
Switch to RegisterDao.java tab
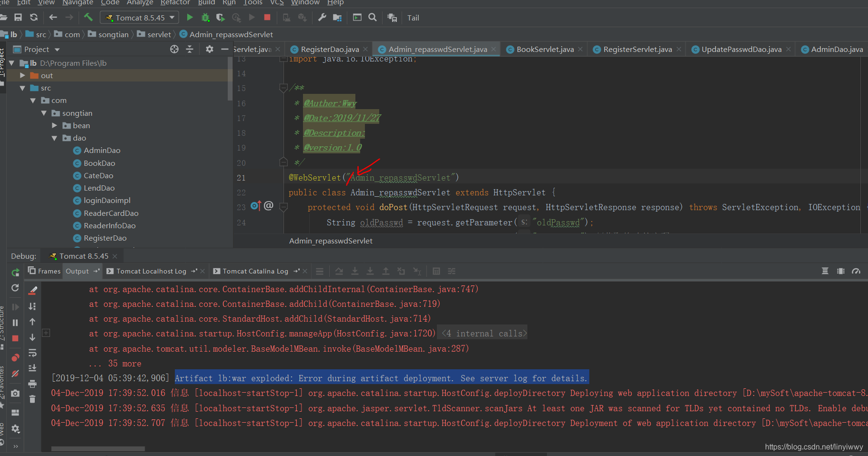coord(330,49)
